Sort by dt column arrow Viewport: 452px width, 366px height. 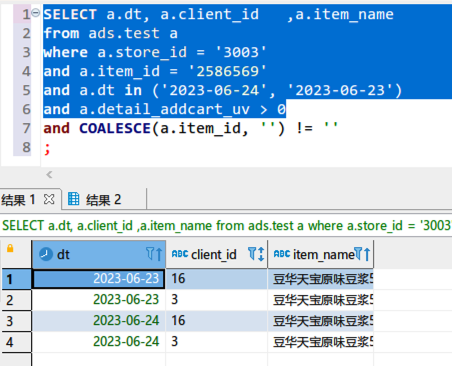pos(159,254)
